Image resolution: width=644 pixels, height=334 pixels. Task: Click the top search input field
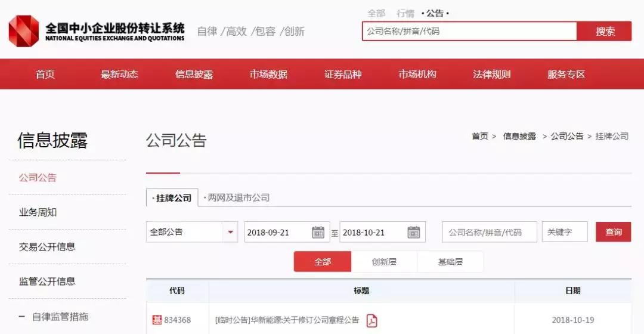469,31
